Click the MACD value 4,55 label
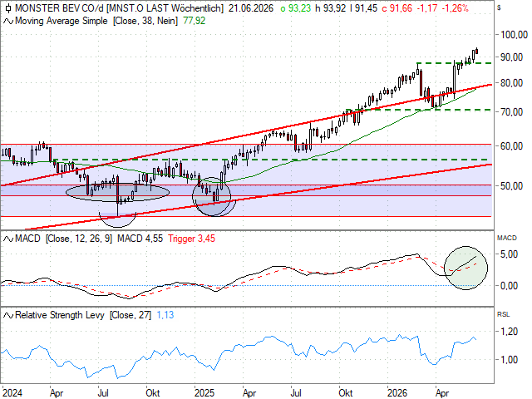Screen dimensions: 532x399 click(140, 239)
